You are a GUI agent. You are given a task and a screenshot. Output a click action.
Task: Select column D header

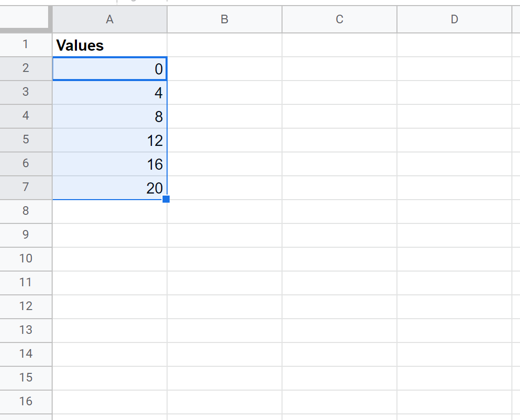click(454, 19)
